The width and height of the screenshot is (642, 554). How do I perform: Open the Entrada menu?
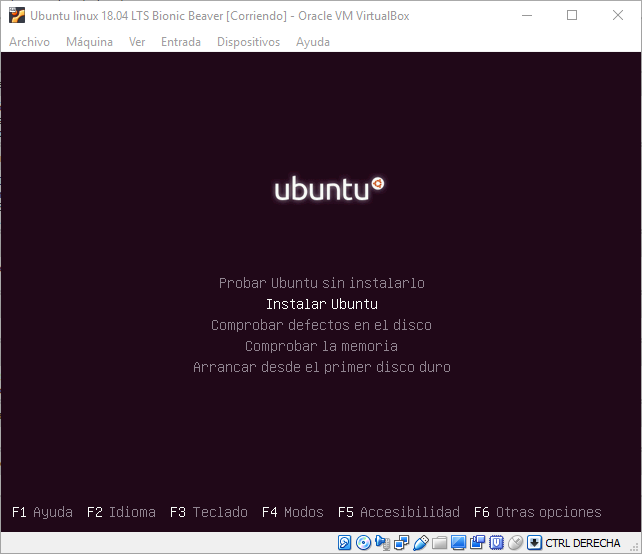(181, 42)
